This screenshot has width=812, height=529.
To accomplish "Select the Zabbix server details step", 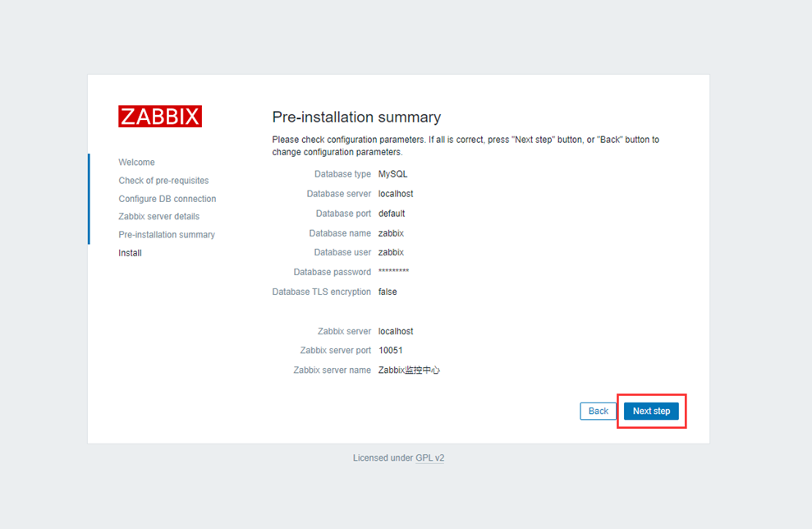I will point(159,216).
